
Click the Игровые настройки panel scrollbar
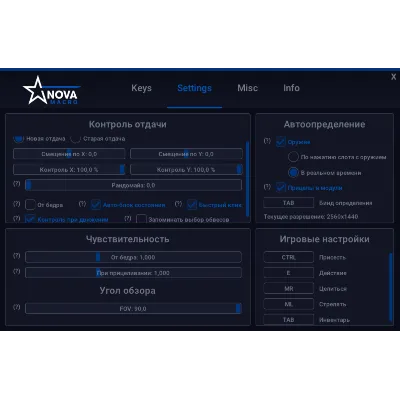pyautogui.click(x=391, y=287)
